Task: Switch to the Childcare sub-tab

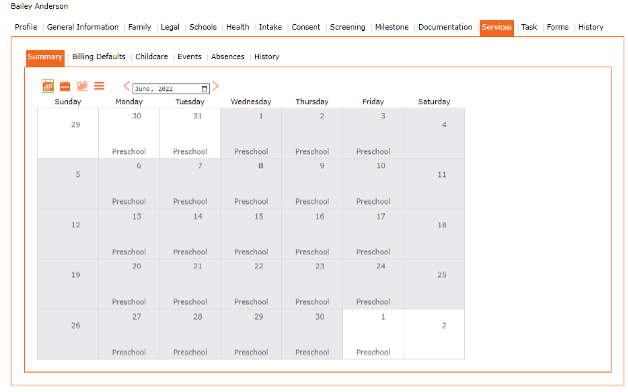Action: (152, 56)
